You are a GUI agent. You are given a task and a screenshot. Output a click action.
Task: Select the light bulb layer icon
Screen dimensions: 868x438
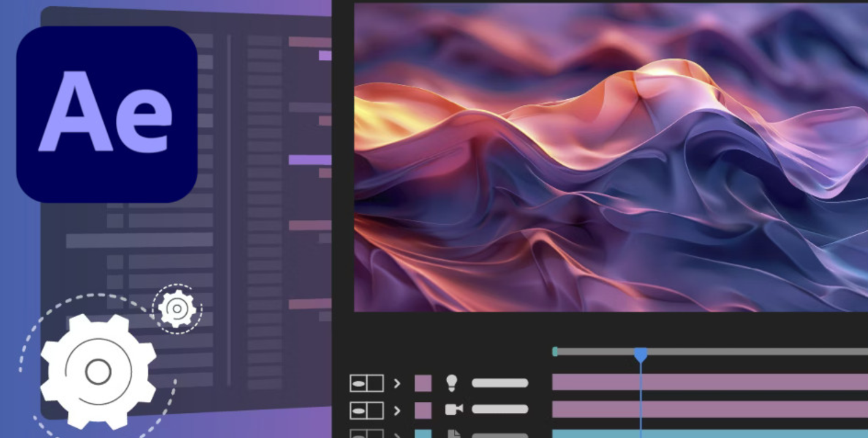tap(452, 383)
